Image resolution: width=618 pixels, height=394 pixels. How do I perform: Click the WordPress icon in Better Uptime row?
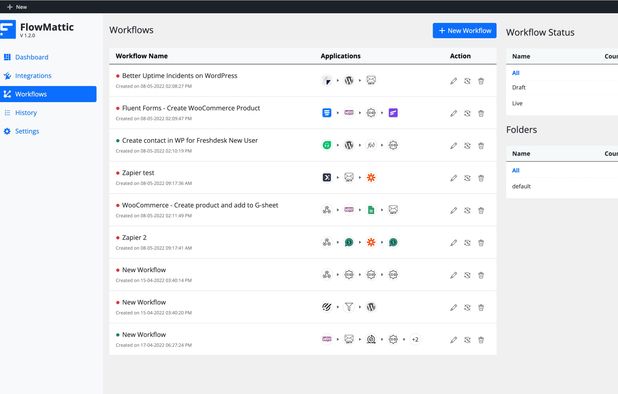coord(349,80)
